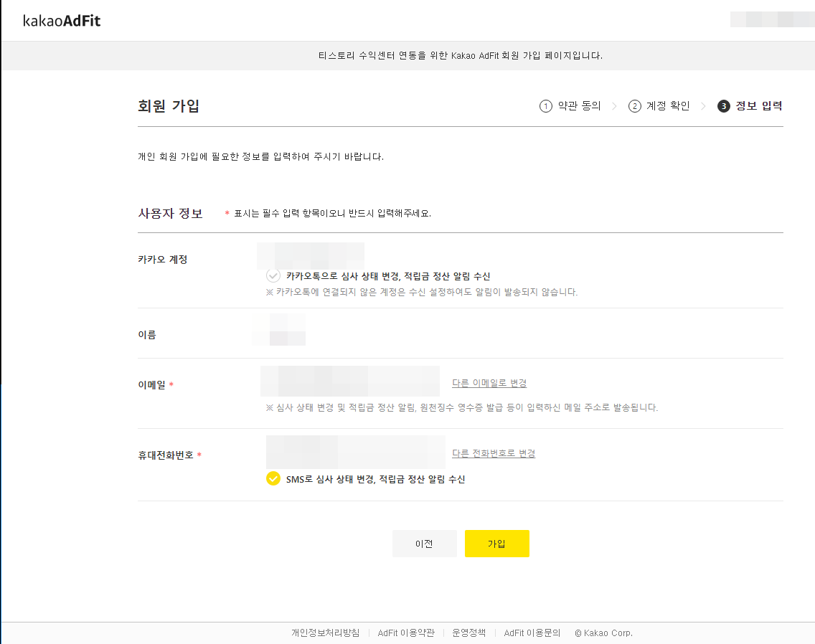The width and height of the screenshot is (815, 644).
Task: Click the 이름 row label
Action: point(147,335)
